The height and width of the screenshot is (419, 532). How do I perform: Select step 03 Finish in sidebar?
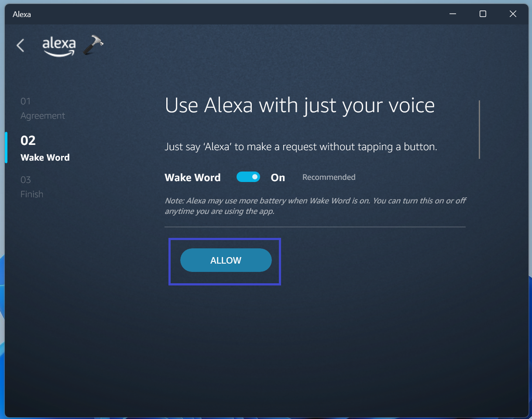32,187
